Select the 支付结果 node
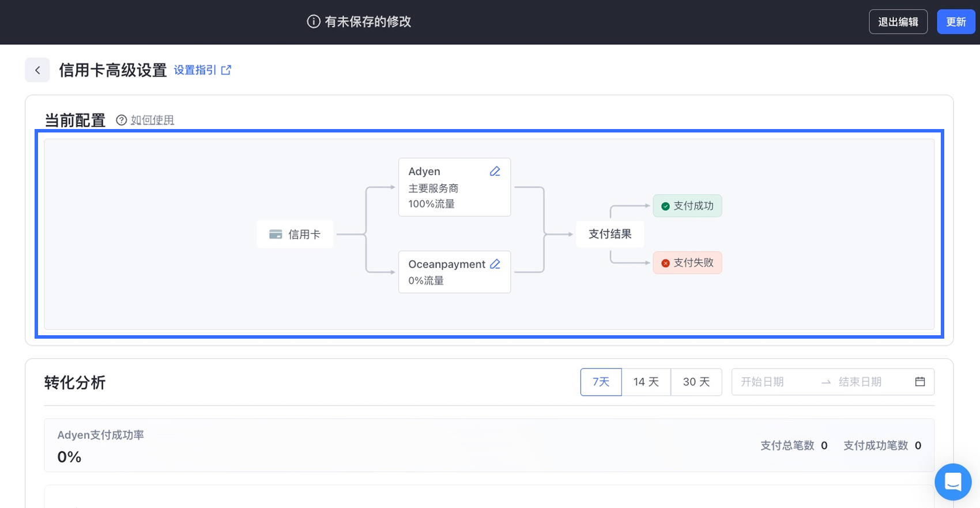980x508 pixels. coord(610,234)
